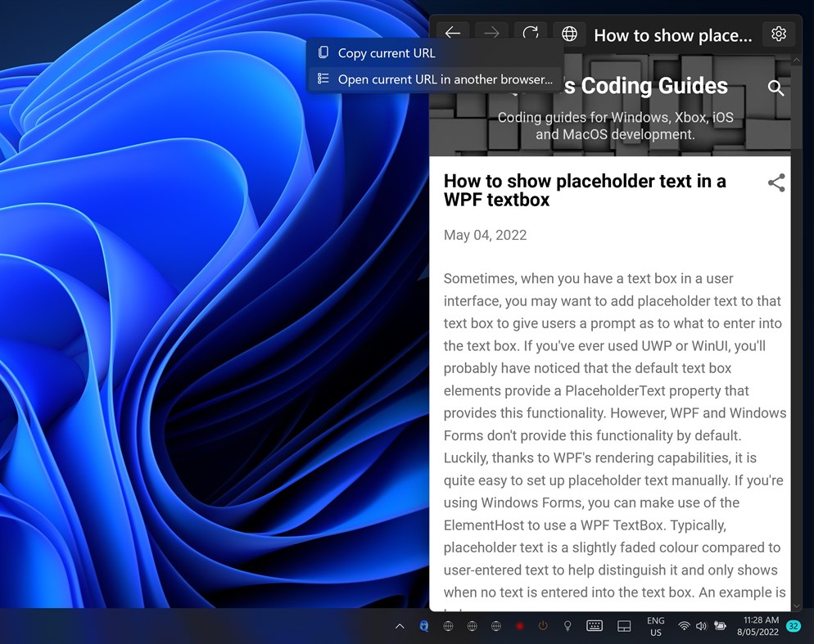Click the scrollbar on the article's right edge
Viewport: 814px width, 644px height.
click(x=796, y=327)
